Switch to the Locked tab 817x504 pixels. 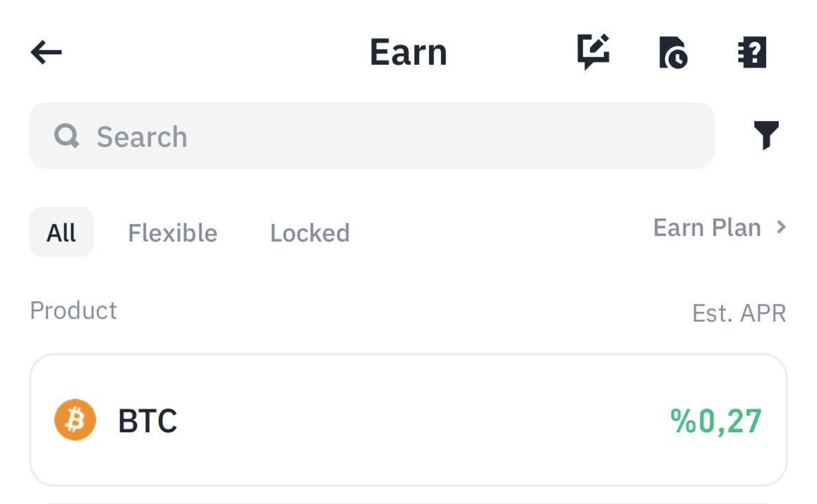(x=310, y=233)
